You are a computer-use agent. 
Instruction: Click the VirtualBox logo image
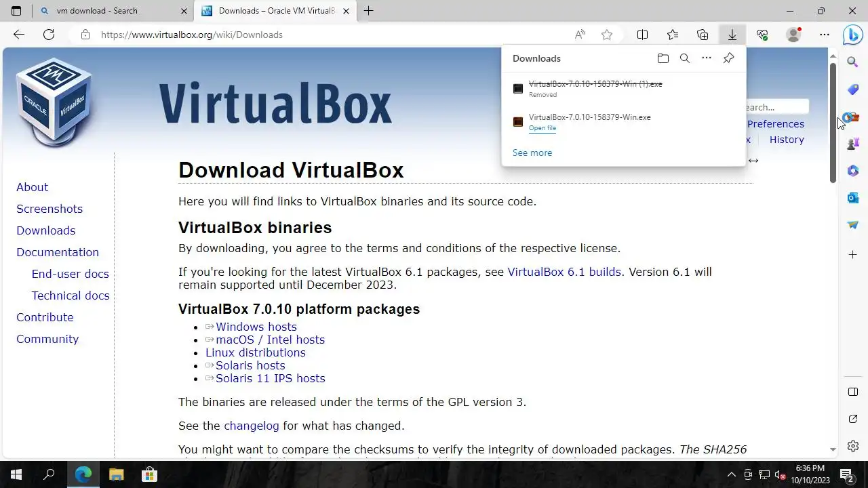(x=56, y=102)
